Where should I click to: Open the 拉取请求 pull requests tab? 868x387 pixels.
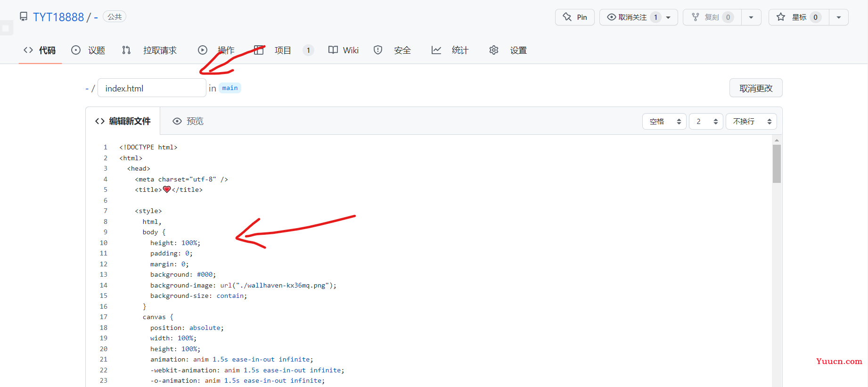pos(149,50)
